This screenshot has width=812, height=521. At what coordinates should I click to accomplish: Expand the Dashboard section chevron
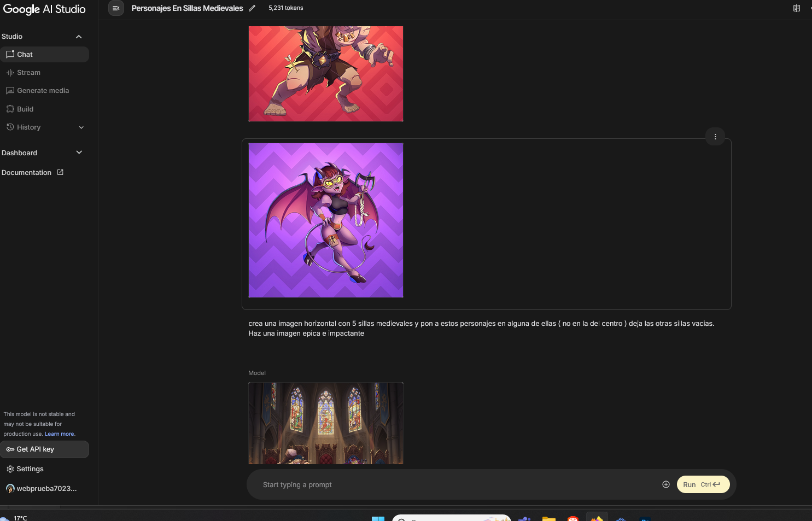[x=79, y=153]
